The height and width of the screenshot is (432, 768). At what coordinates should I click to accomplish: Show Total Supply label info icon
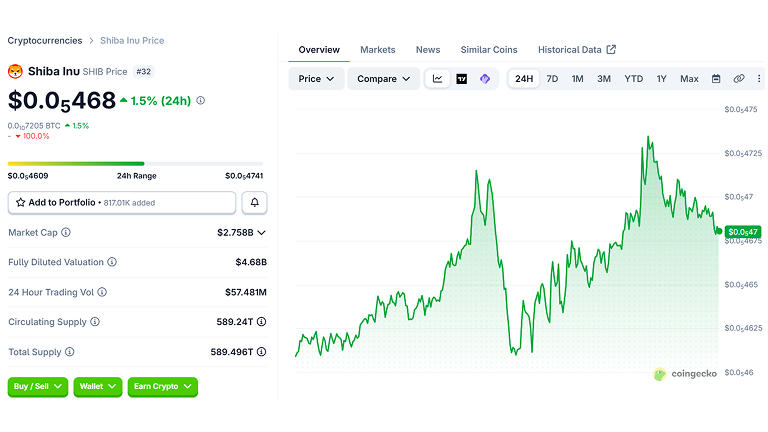(70, 352)
